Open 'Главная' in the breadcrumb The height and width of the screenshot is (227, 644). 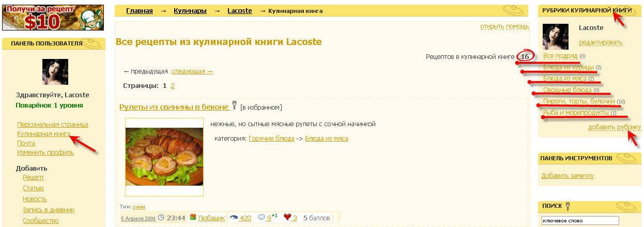coord(140,11)
